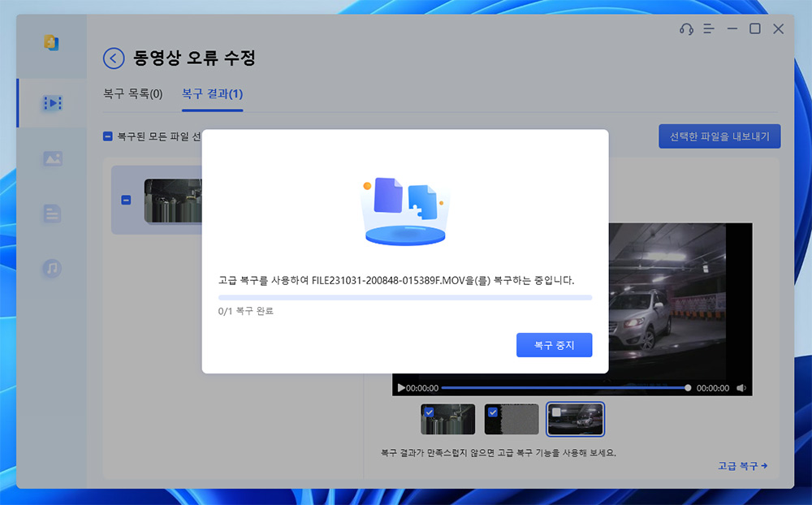
Task: Open the document repair sidebar icon
Action: (52, 214)
